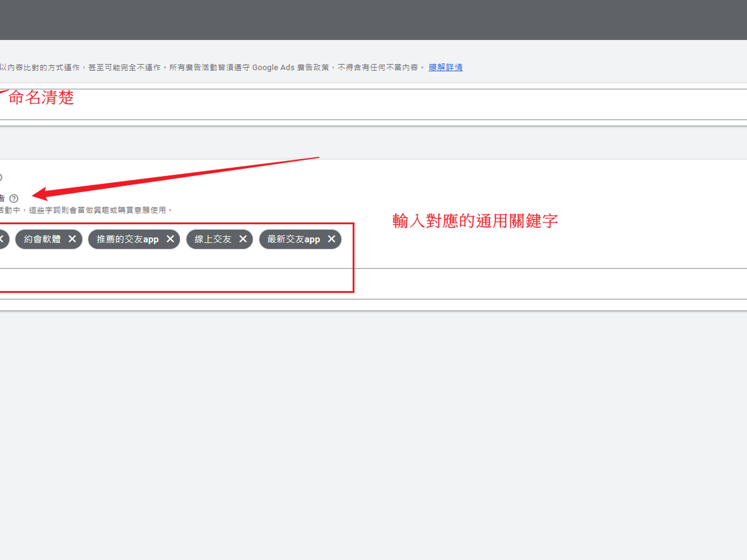Remove the 最新交友app keyword chip
Image resolution: width=747 pixels, height=560 pixels.
coord(331,239)
